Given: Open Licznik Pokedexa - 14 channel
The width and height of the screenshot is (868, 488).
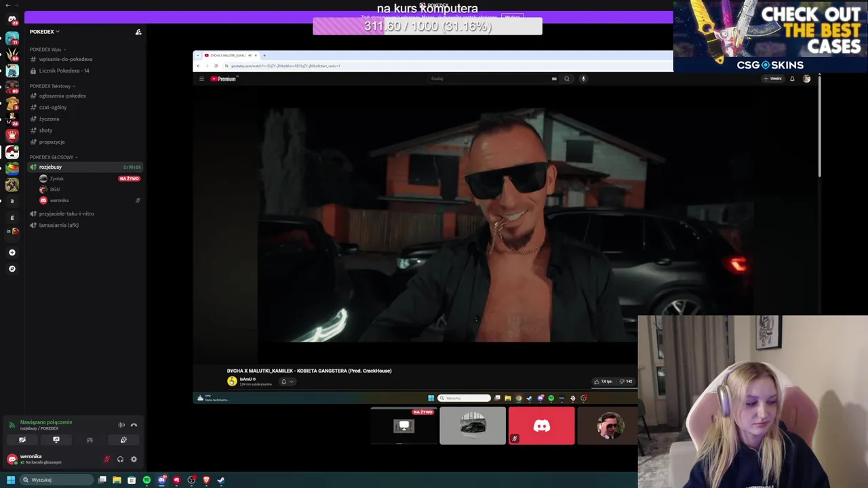Looking at the screenshot, I should [x=86, y=70].
